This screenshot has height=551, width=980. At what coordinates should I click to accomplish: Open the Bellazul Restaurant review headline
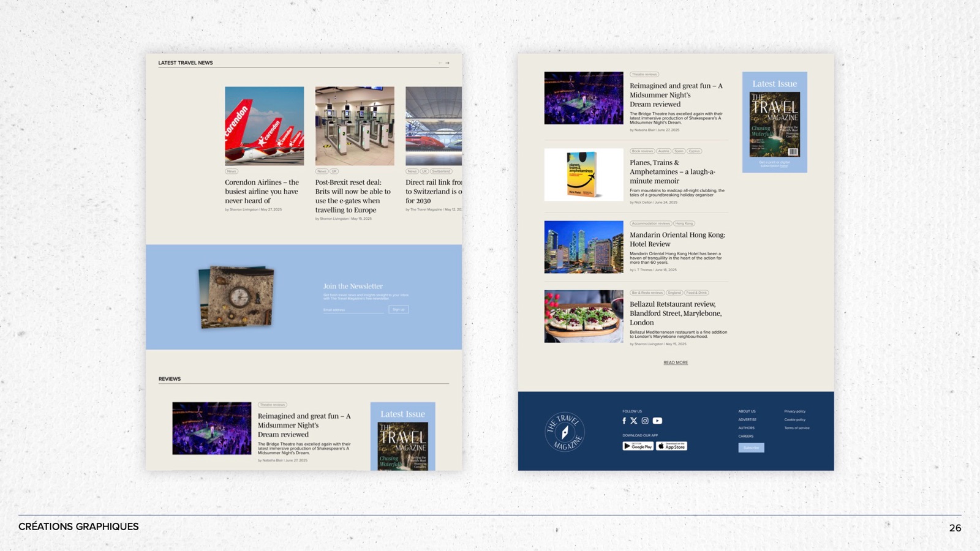tap(676, 313)
